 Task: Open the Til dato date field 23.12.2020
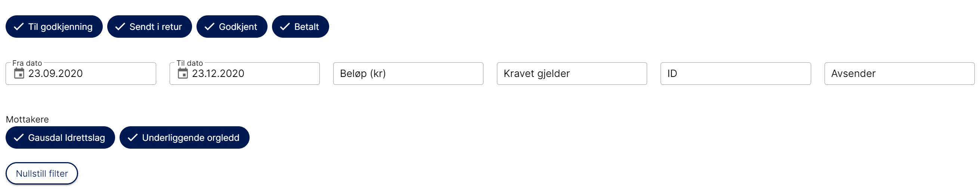click(245, 74)
